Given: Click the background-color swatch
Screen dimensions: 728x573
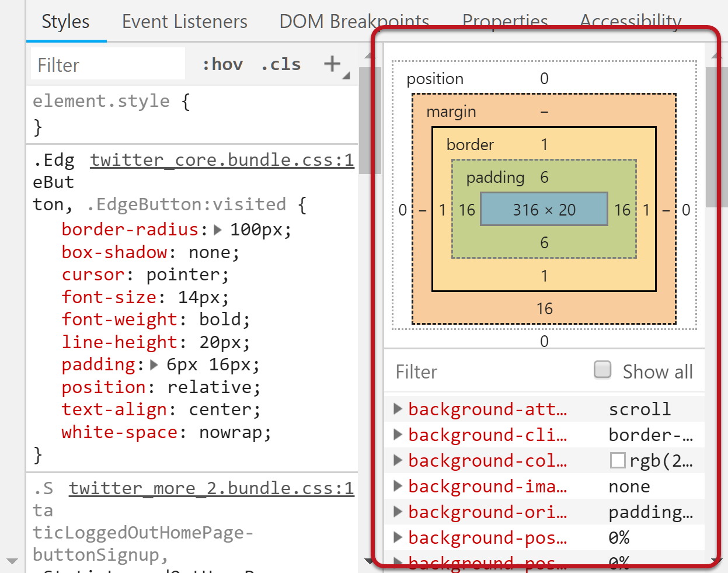Looking at the screenshot, I should (617, 460).
